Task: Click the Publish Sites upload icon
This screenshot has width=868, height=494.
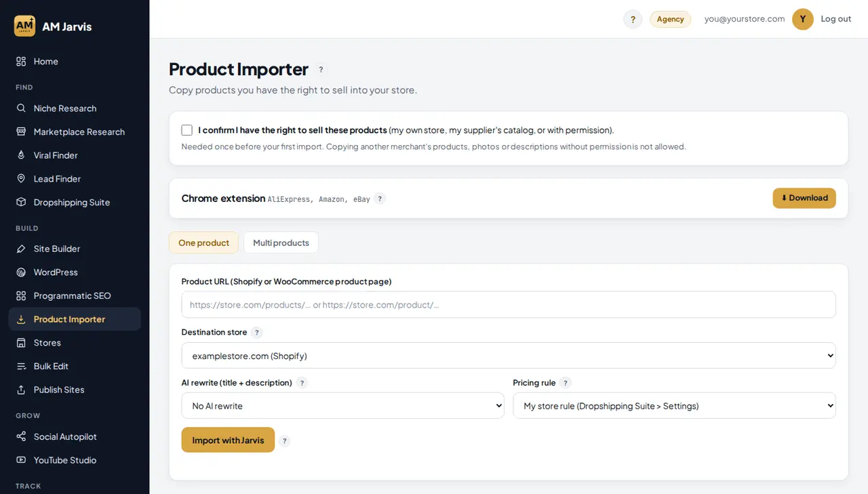Action: coord(21,390)
